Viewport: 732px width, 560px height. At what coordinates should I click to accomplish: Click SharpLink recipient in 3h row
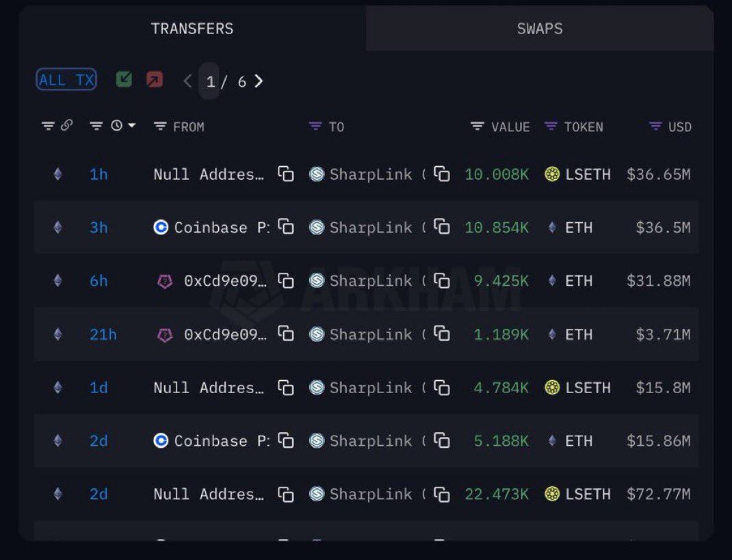click(367, 228)
